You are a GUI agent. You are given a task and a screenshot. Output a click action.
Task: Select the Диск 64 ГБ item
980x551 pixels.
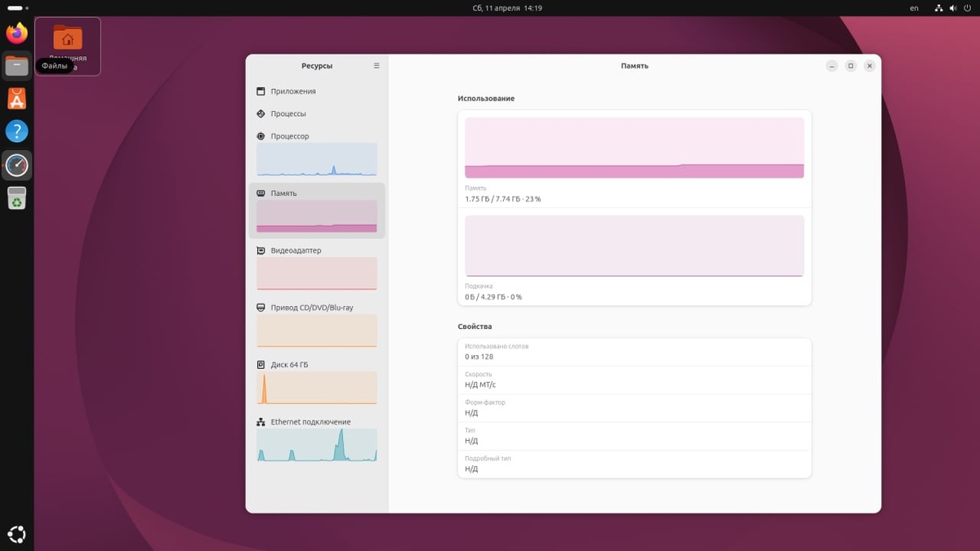(317, 382)
